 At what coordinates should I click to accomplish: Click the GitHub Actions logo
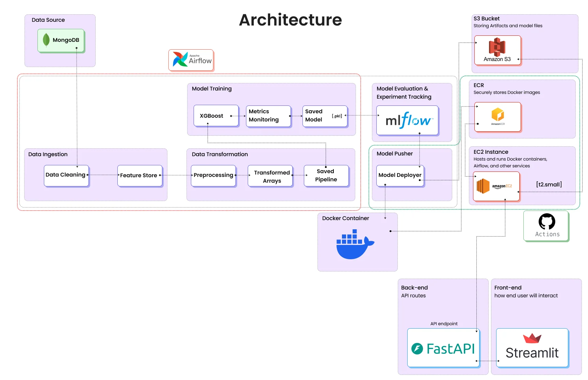pyautogui.click(x=546, y=226)
